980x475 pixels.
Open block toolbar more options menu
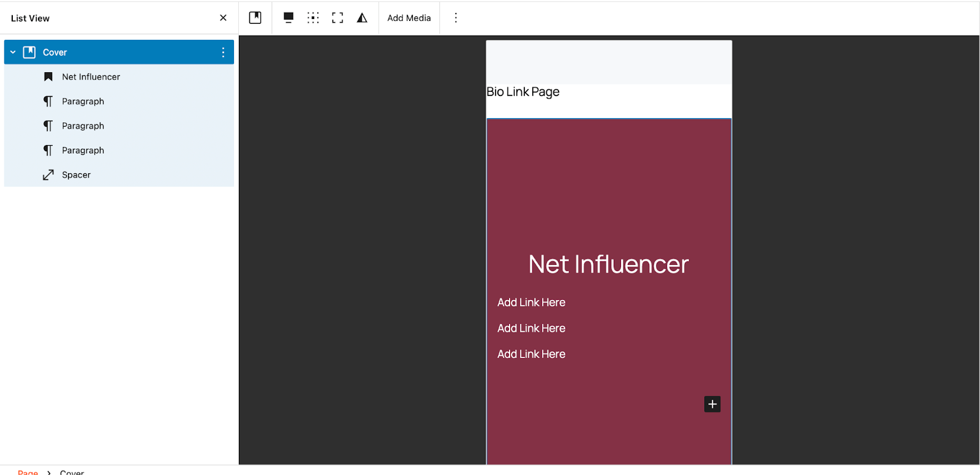(456, 18)
